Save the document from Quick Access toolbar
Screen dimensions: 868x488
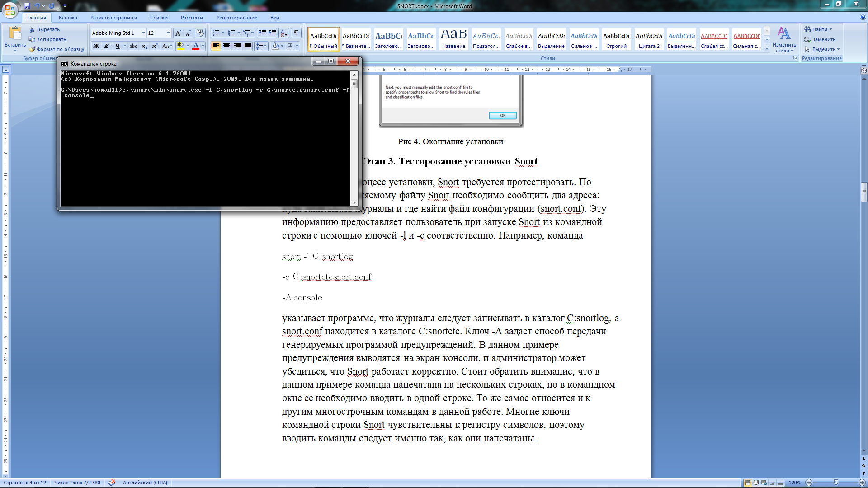[27, 6]
